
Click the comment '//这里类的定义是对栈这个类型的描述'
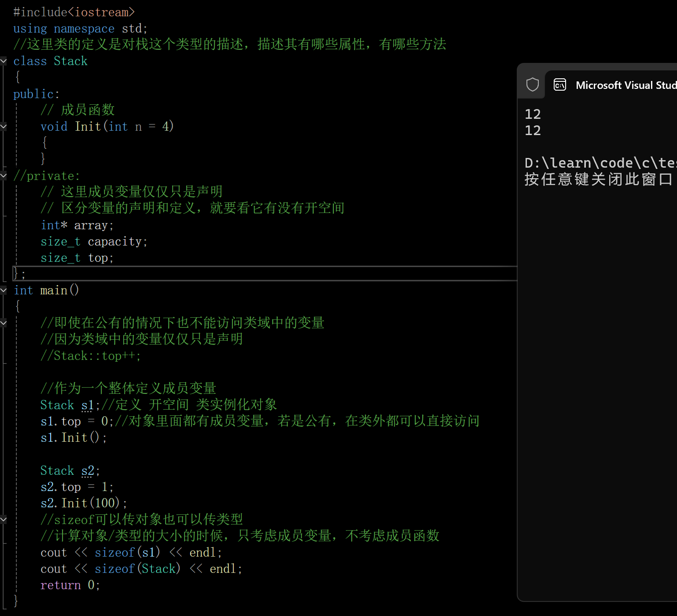click(x=230, y=44)
